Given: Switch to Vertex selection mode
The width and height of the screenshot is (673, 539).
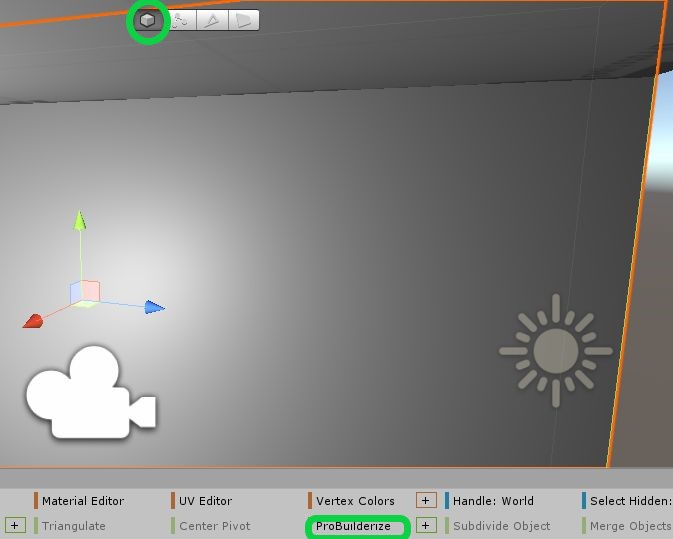Looking at the screenshot, I should 180,20.
